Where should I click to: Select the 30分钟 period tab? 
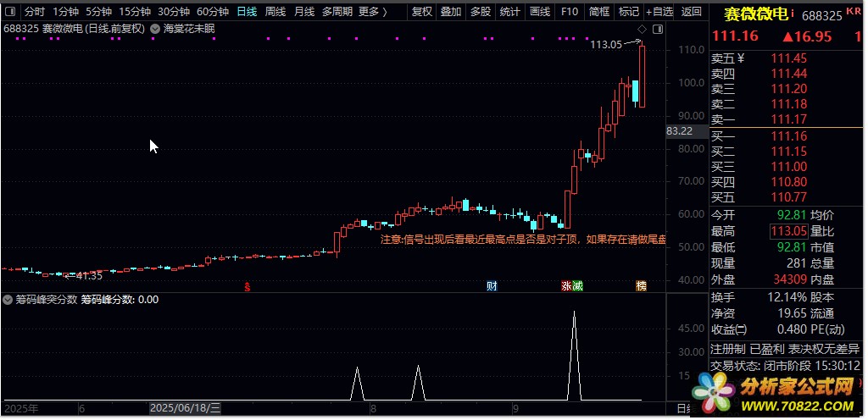pyautogui.click(x=173, y=11)
